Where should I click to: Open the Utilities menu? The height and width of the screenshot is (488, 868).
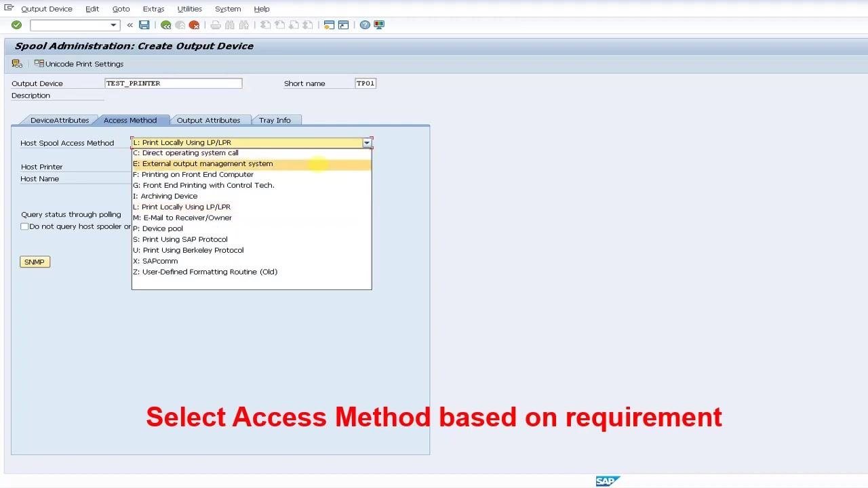click(190, 9)
